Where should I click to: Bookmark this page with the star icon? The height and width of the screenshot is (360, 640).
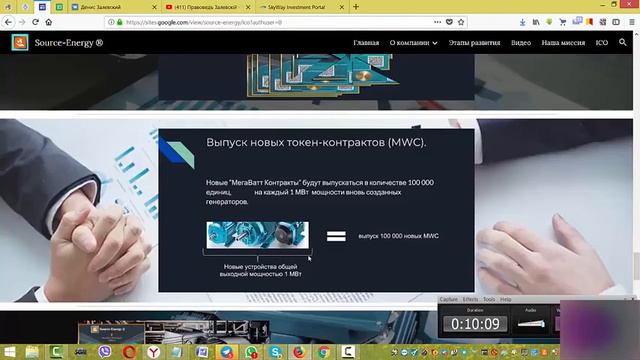pyautogui.click(x=461, y=22)
